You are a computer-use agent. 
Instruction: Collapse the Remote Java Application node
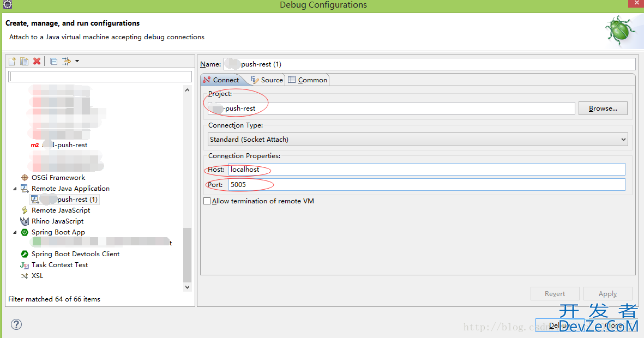click(15, 189)
